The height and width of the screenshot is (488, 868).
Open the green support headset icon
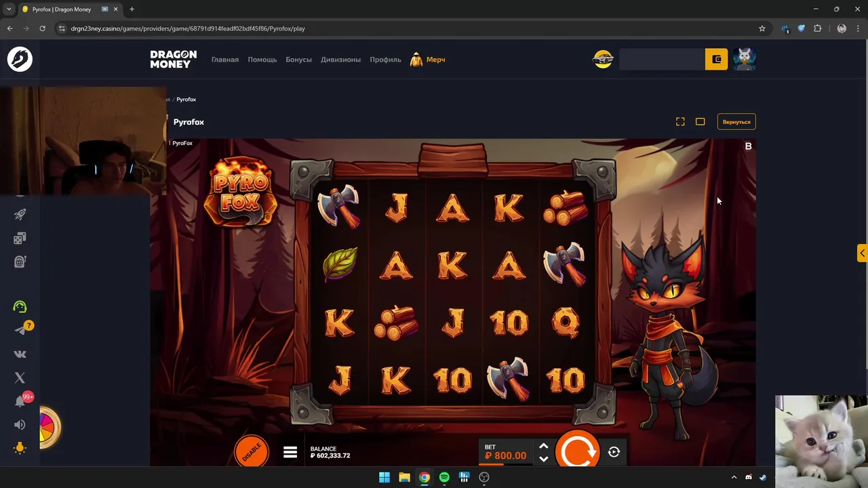coord(20,306)
